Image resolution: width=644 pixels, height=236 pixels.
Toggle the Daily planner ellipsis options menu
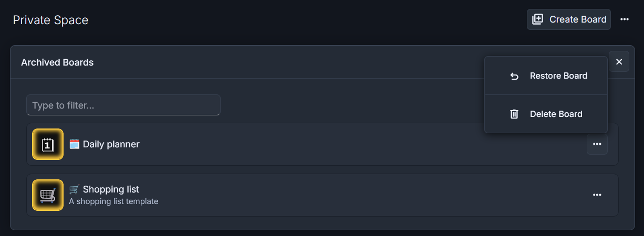click(x=597, y=144)
